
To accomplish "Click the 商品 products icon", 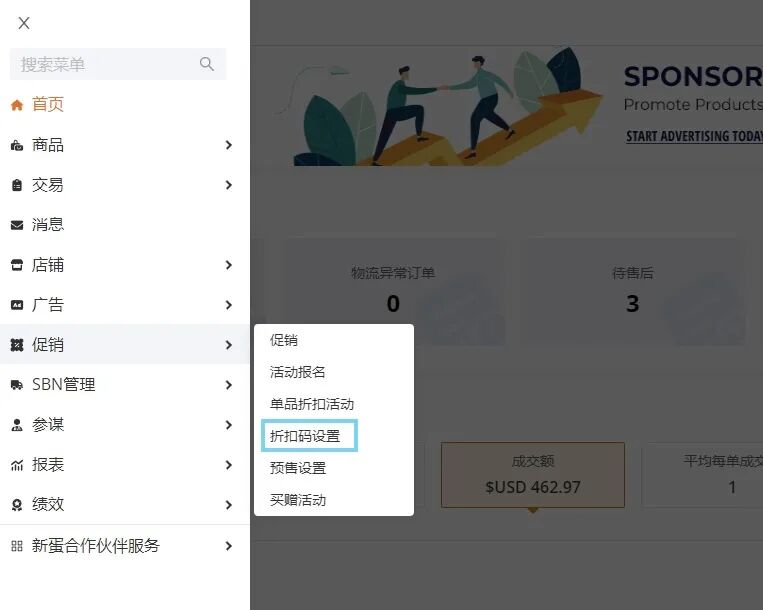I will coord(16,145).
